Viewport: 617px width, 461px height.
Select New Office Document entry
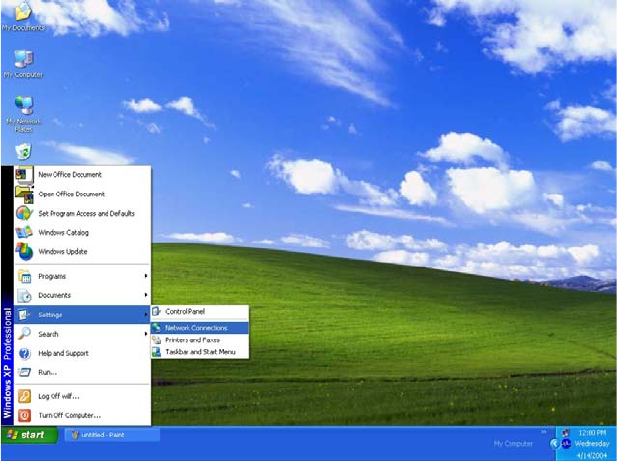(82, 175)
